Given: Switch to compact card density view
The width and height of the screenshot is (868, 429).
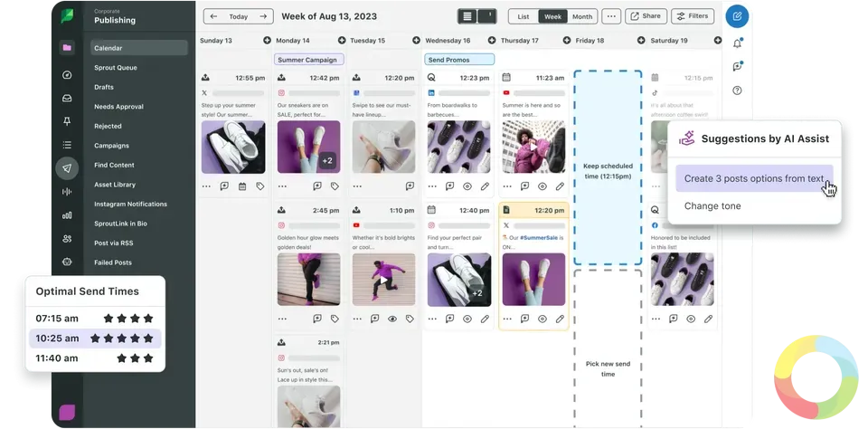Looking at the screenshot, I should (486, 16).
